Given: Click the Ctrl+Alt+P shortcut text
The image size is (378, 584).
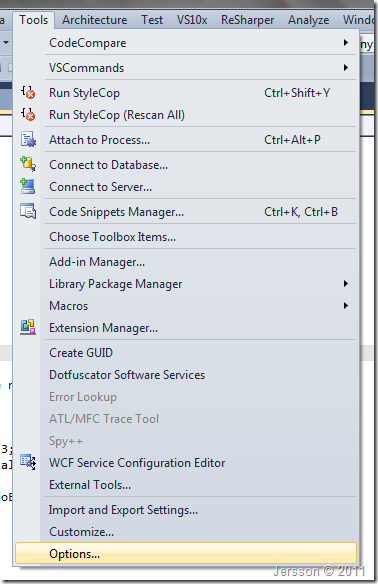Looking at the screenshot, I should coord(292,140).
